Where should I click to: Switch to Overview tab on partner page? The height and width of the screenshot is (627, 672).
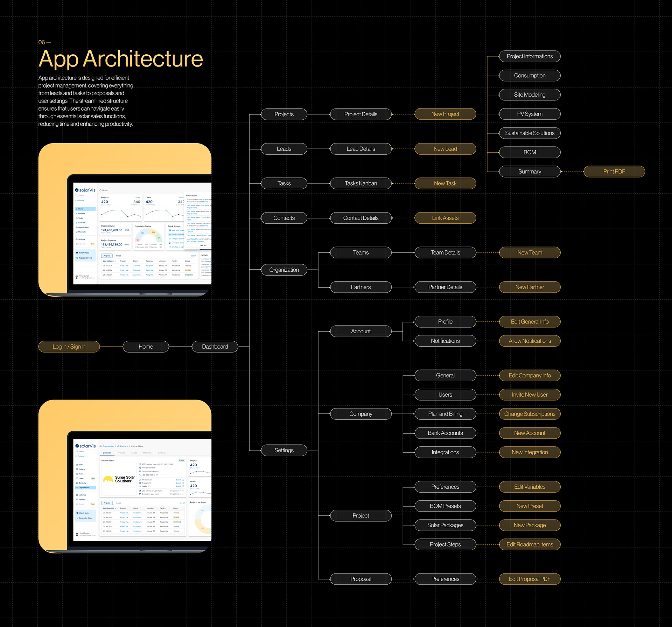click(x=107, y=453)
